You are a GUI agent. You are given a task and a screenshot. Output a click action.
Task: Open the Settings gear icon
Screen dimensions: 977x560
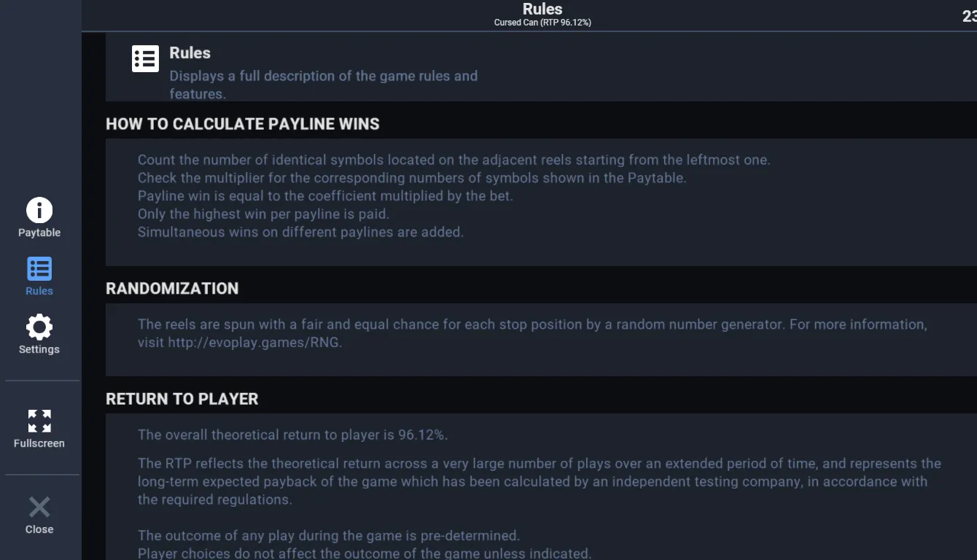tap(39, 327)
